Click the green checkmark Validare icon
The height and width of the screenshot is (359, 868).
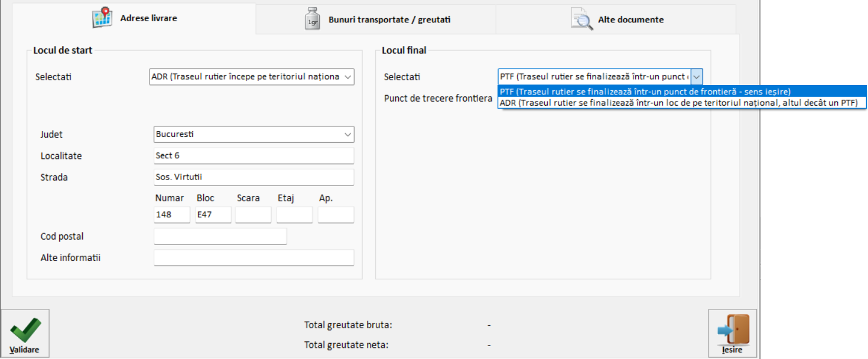(x=25, y=330)
